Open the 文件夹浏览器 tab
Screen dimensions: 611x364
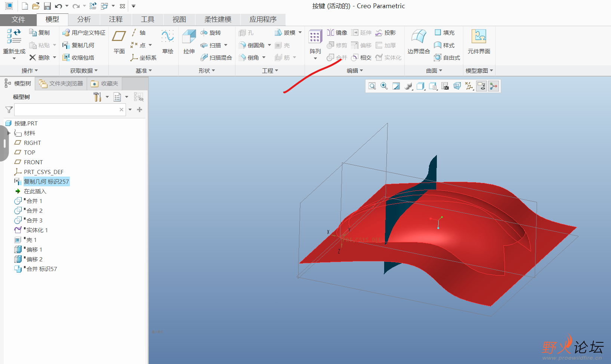pos(61,84)
